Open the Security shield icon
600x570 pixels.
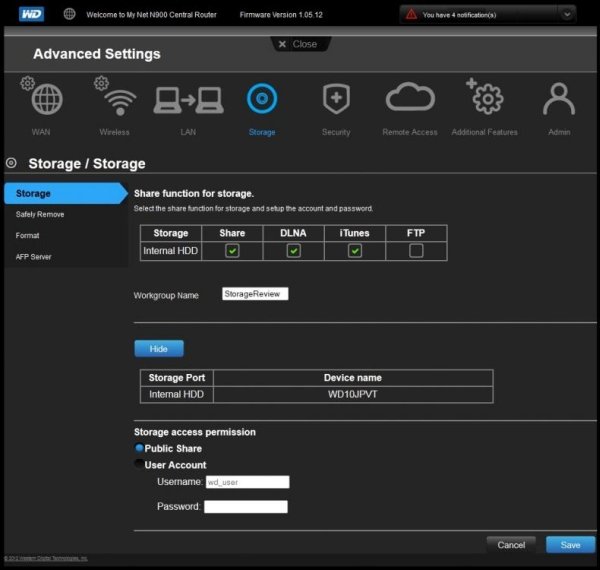click(336, 100)
